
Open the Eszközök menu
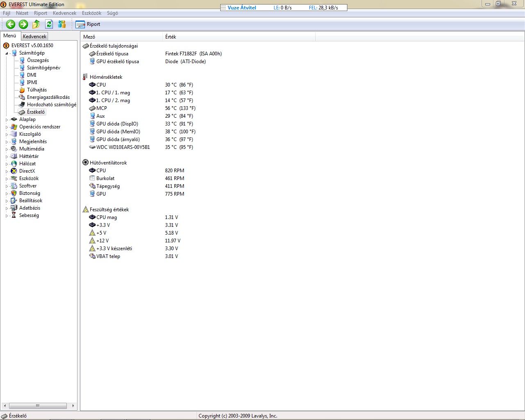click(91, 13)
